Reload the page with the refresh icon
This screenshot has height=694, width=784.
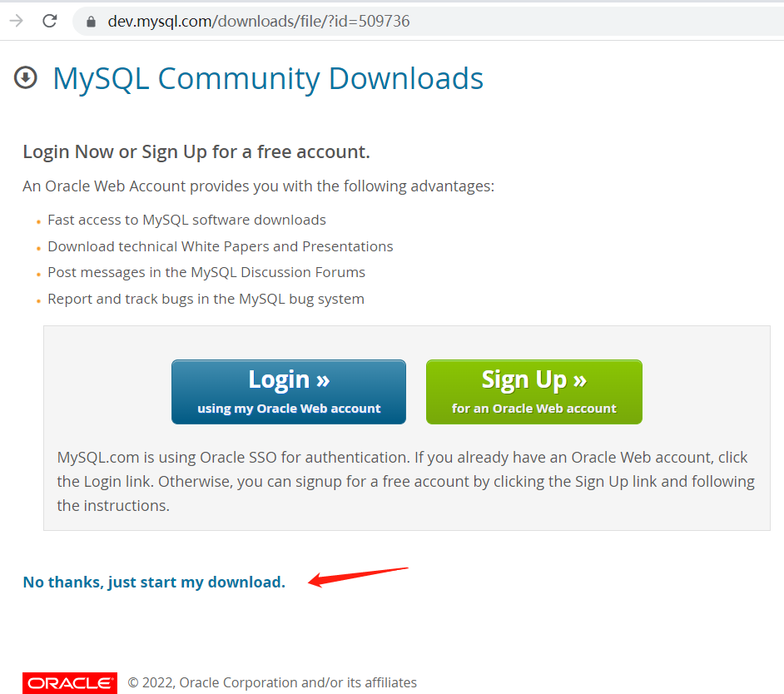click(x=49, y=21)
